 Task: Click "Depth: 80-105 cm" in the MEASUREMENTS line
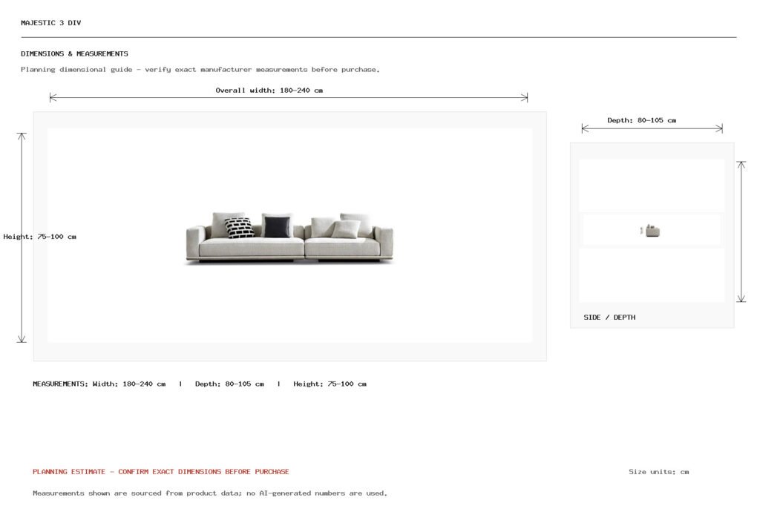[x=229, y=384]
